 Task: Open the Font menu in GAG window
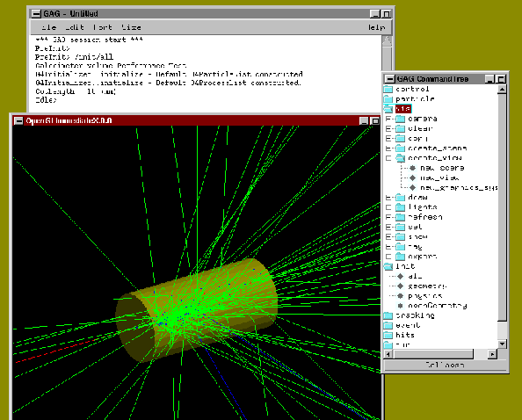coord(103,27)
